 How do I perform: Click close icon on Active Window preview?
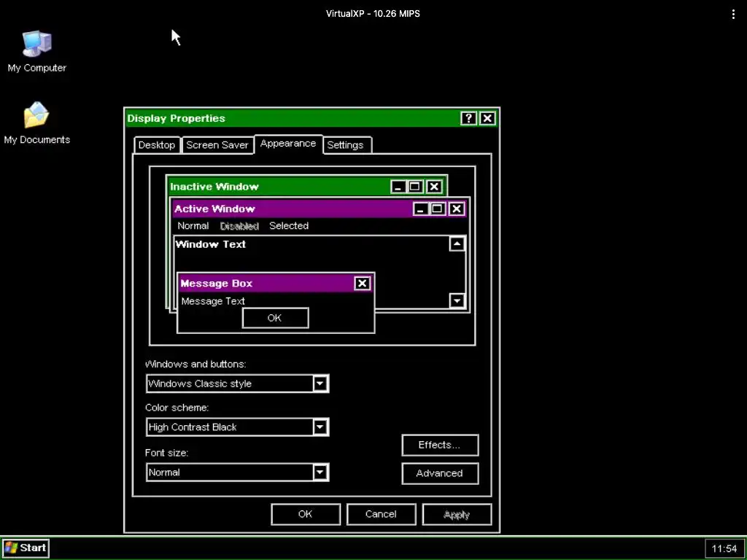tap(457, 209)
